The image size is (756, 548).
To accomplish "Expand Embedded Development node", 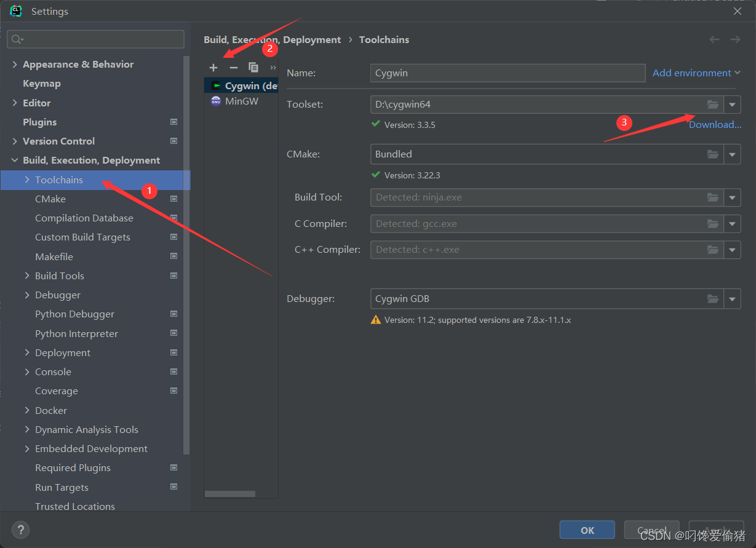I will [27, 448].
